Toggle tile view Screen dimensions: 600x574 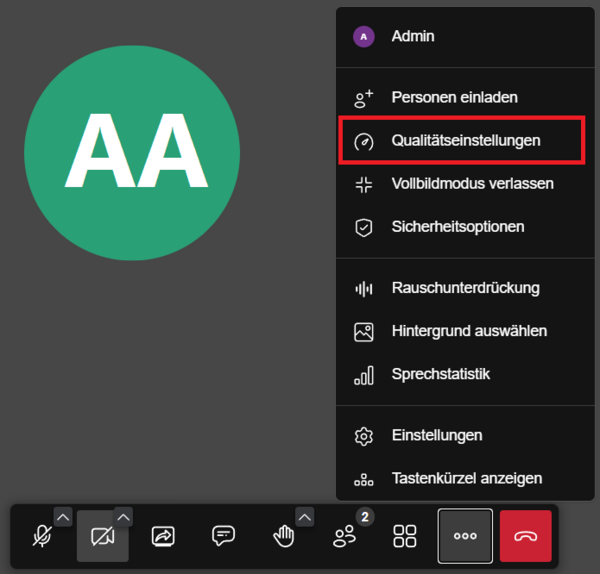[x=405, y=536]
